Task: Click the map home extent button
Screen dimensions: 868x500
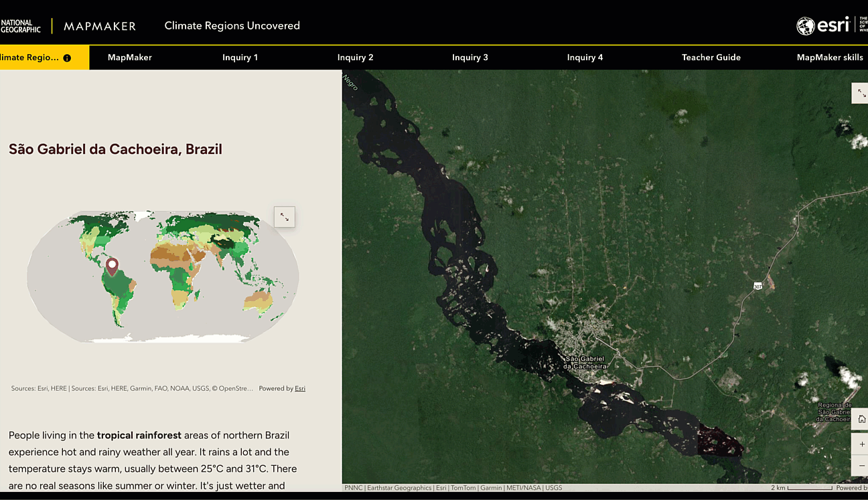Action: [861, 420]
